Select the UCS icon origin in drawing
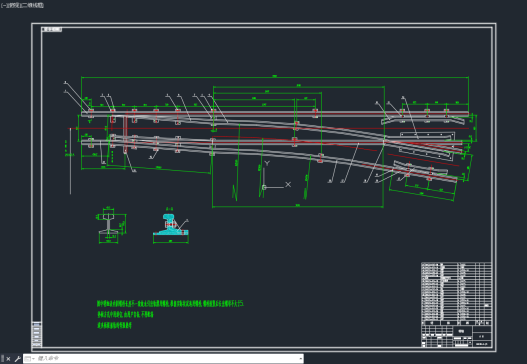The height and width of the screenshot is (364, 527). (265, 187)
